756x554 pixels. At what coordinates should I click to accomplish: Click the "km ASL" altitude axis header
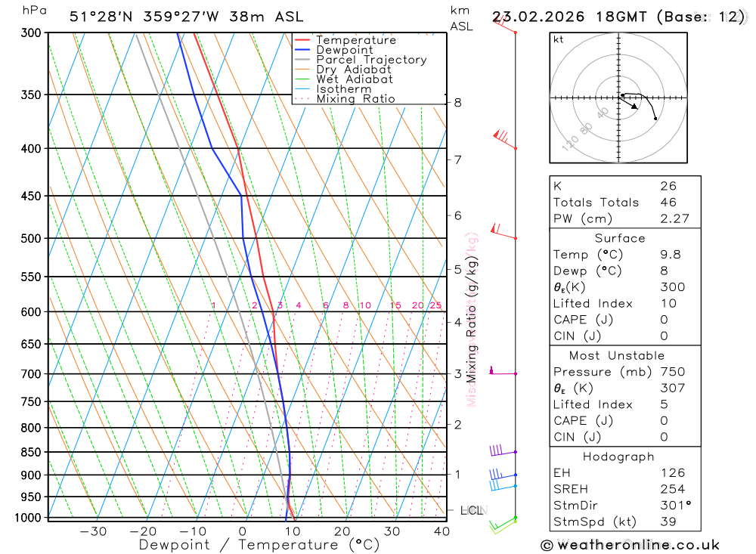coord(461,18)
